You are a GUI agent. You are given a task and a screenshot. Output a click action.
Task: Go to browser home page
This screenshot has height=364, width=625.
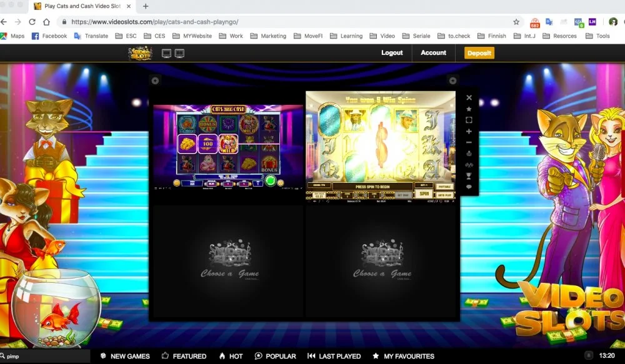point(47,22)
